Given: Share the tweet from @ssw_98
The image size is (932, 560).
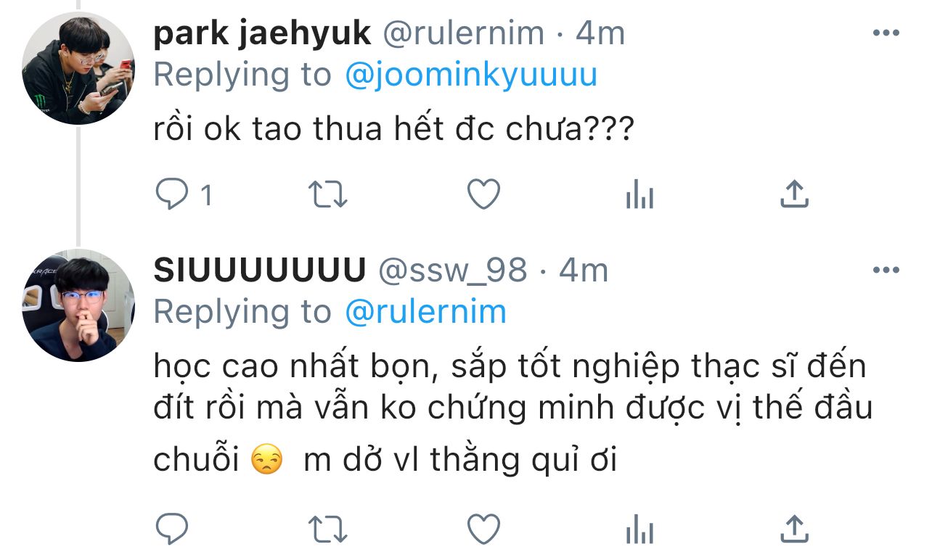Looking at the screenshot, I should coord(794,529).
